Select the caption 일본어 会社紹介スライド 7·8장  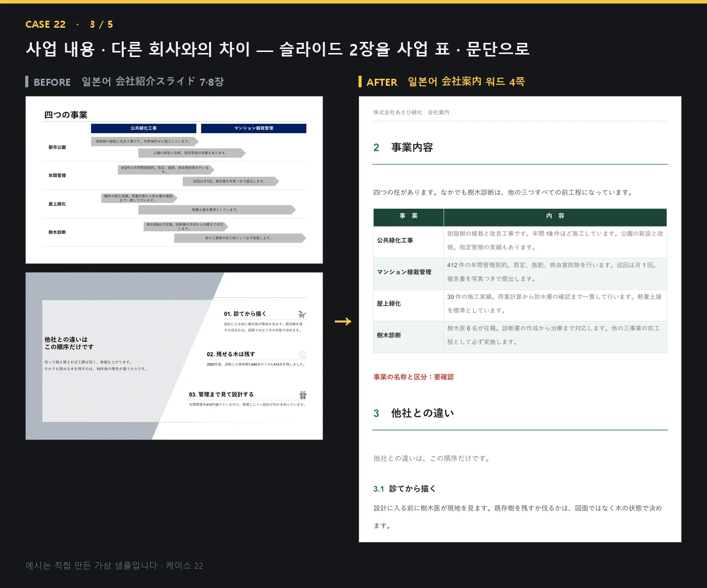tap(153, 81)
